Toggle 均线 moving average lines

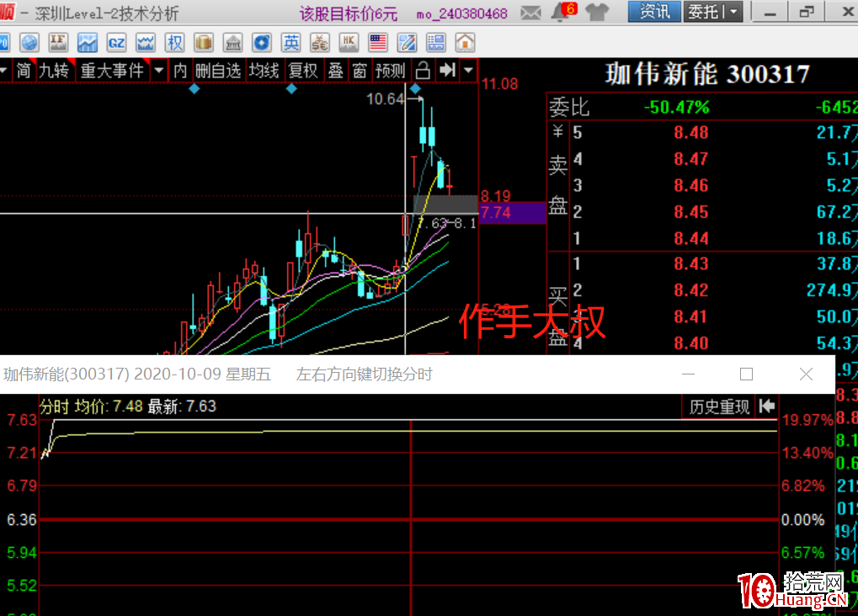point(264,71)
